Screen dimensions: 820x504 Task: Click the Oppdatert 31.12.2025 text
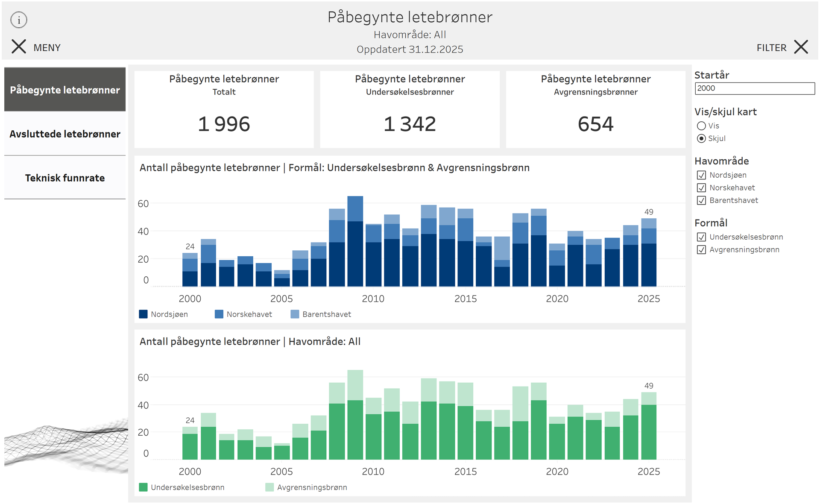pos(410,50)
